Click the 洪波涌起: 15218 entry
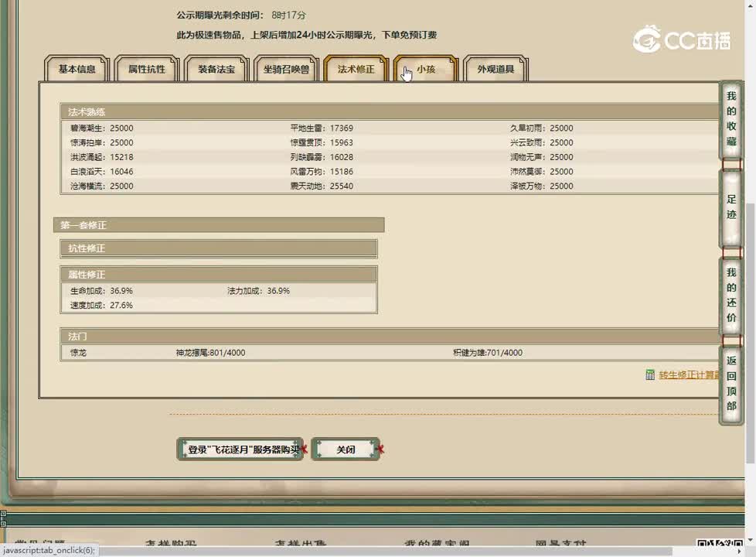Image resolution: width=756 pixels, height=557 pixels. [x=102, y=157]
